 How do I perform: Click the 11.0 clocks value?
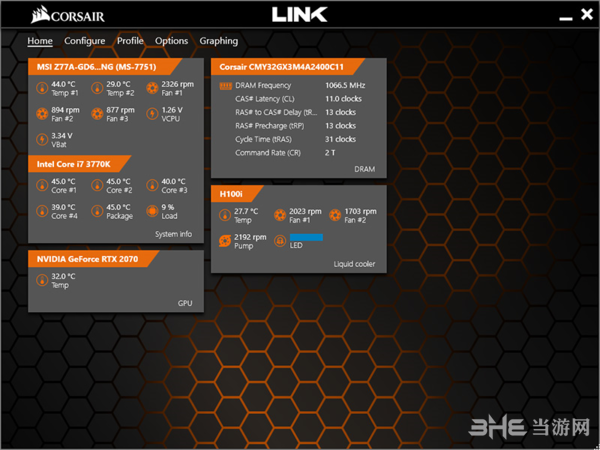343,99
